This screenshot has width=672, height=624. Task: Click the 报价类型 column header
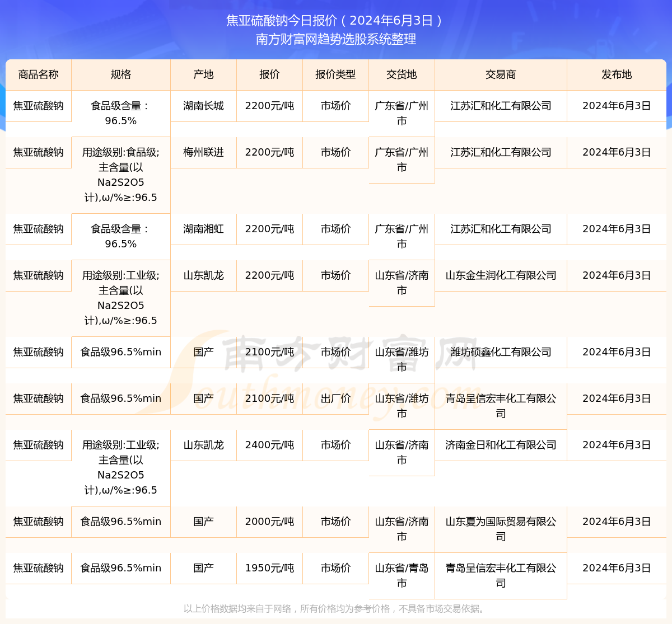coord(335,74)
